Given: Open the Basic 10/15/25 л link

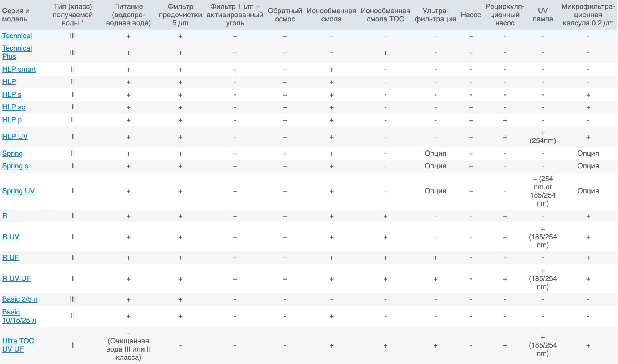Looking at the screenshot, I should pos(19,316).
